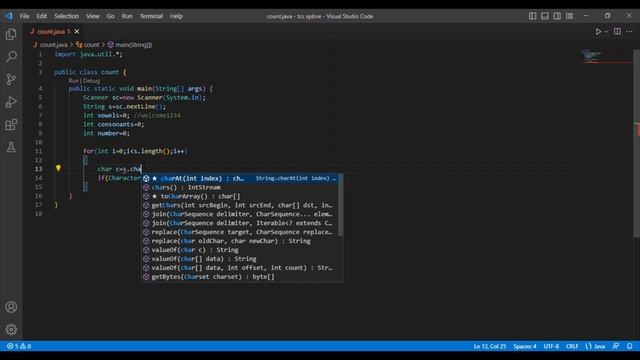Image resolution: width=640 pixels, height=360 pixels.
Task: Select valueOf(char[] data) : String suggestion
Action: [x=240, y=259]
